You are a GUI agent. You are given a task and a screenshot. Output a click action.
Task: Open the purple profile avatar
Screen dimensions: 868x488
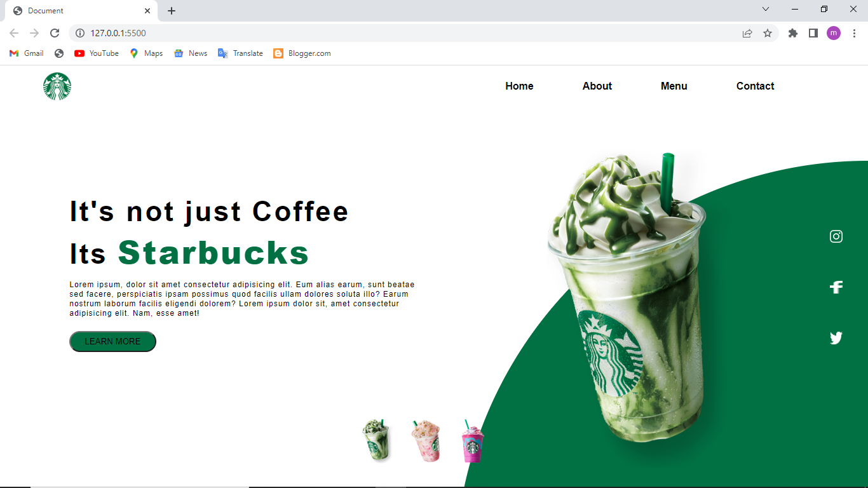834,33
